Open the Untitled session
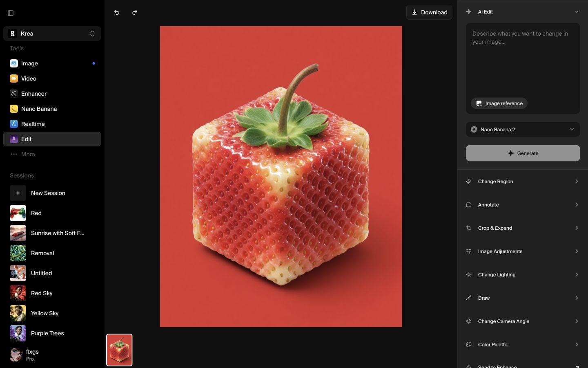588x368 pixels. coord(52,273)
